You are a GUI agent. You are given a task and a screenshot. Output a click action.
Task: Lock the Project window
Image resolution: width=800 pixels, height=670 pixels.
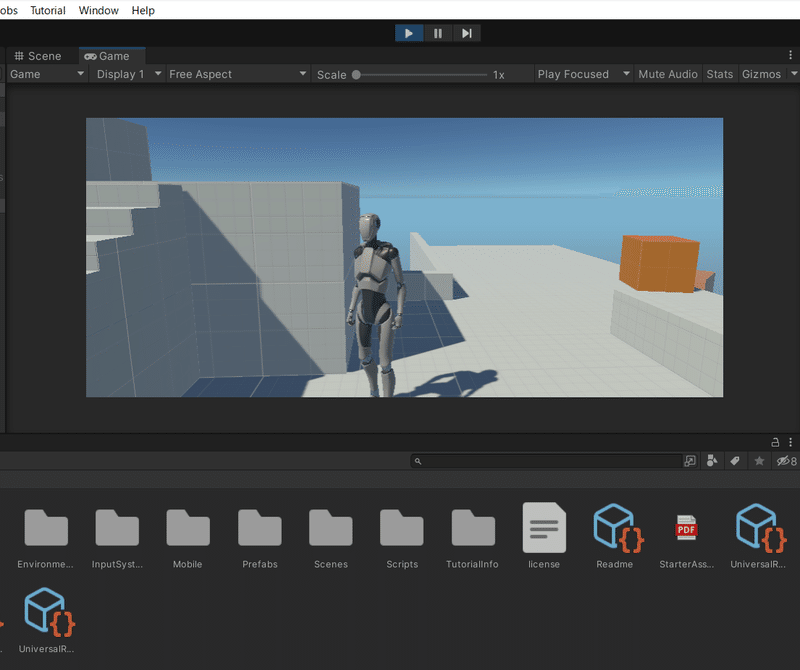[775, 441]
